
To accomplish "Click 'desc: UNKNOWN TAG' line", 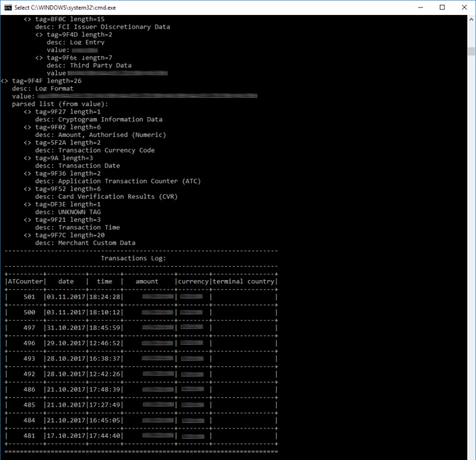I will pos(68,212).
